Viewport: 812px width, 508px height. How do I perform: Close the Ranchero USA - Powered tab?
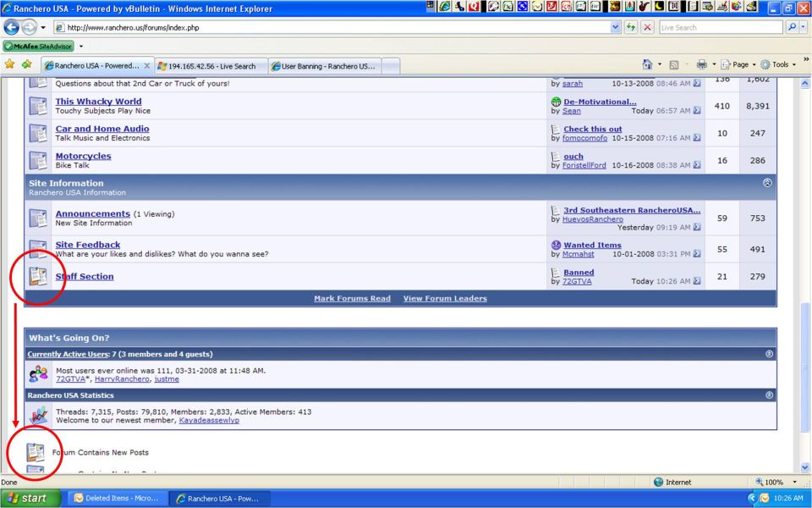pos(146,66)
